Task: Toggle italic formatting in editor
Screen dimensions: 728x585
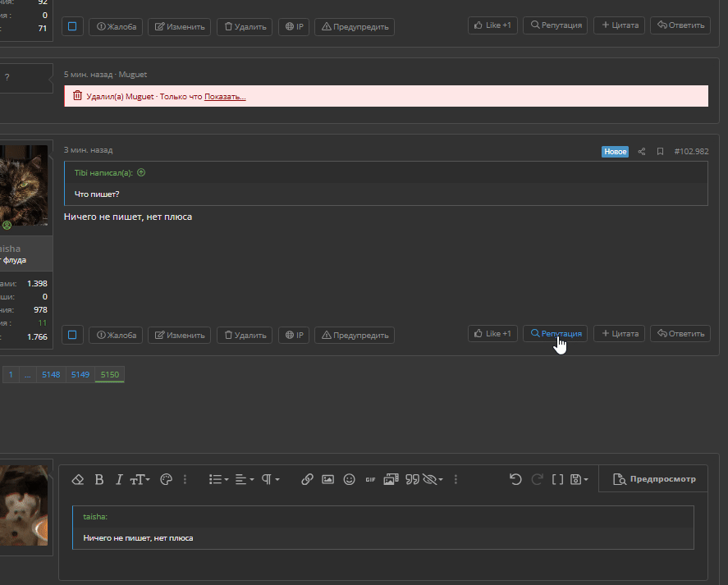Action: (x=119, y=479)
